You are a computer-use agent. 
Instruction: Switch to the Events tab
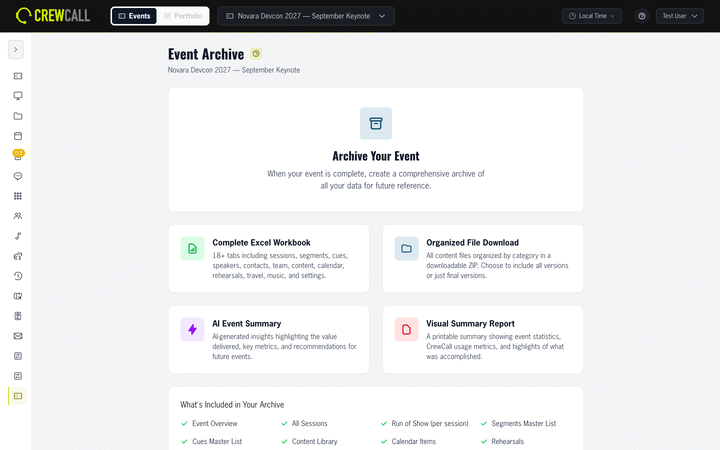pyautogui.click(x=134, y=16)
